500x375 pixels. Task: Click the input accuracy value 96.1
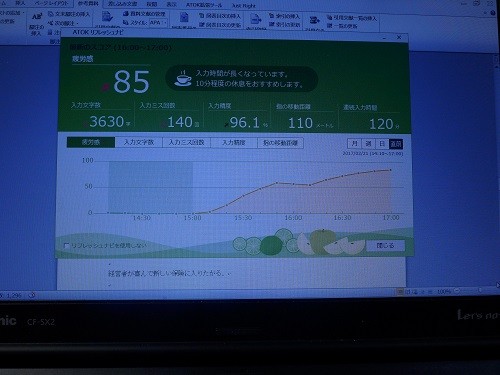coord(245,123)
